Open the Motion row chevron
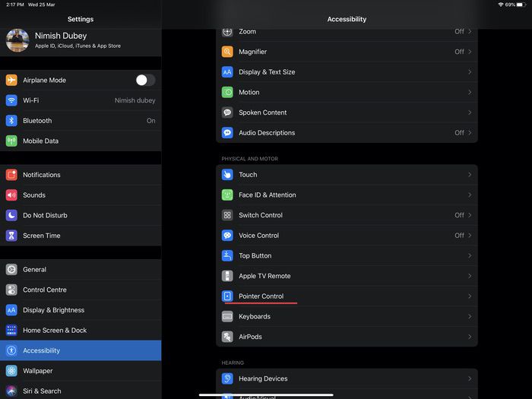Viewport: 532px width, 399px height. tap(470, 92)
